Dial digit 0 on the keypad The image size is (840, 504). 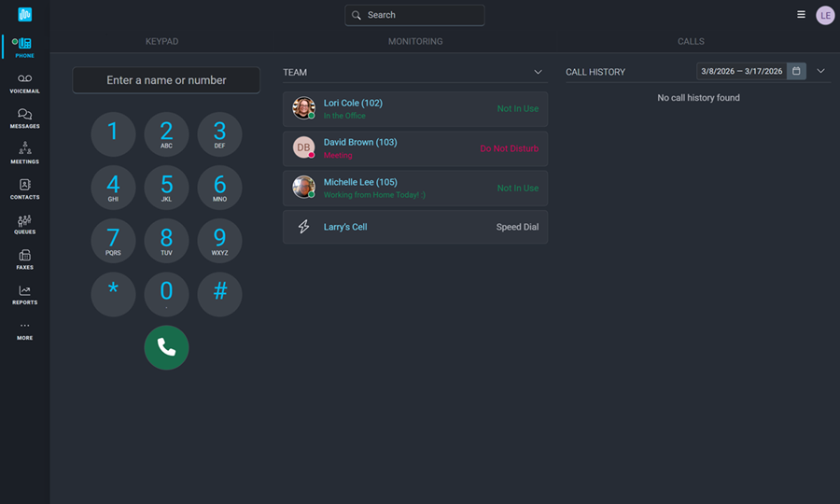click(166, 294)
